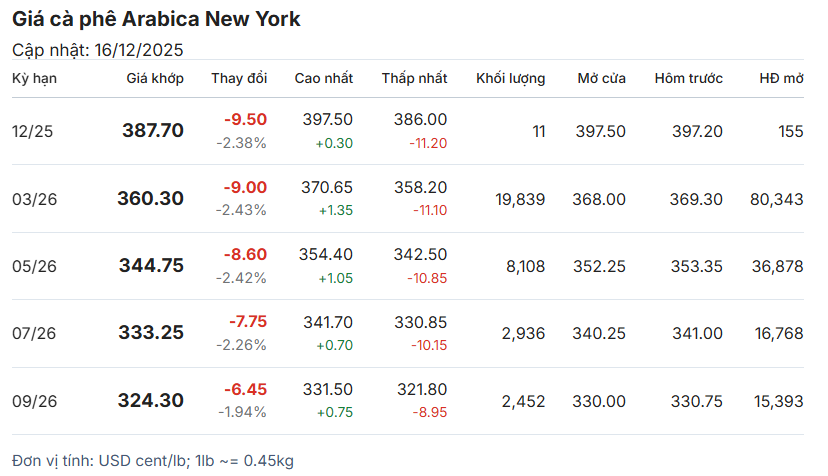Click the red -9.50 change value
This screenshot has width=828, height=476.
coord(245,120)
